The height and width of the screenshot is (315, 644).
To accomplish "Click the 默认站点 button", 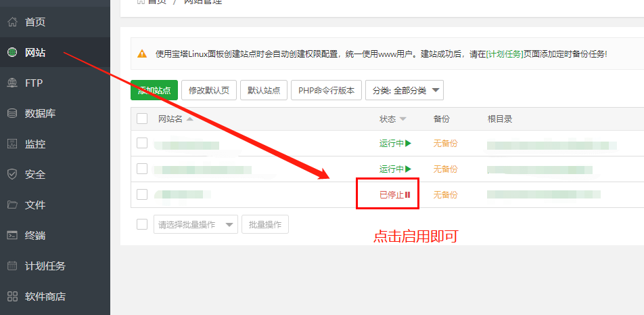I will click(264, 90).
